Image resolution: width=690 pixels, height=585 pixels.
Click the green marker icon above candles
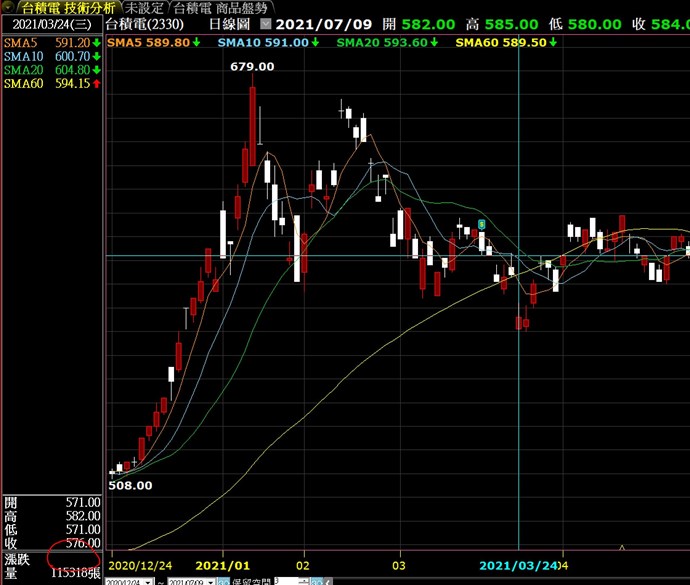(483, 222)
